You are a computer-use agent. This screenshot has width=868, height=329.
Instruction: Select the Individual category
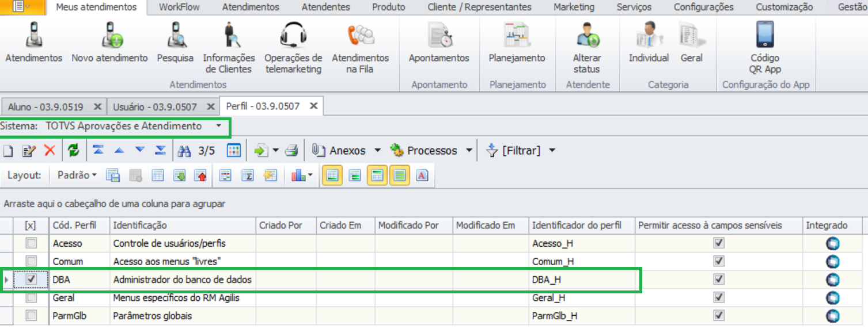click(649, 43)
